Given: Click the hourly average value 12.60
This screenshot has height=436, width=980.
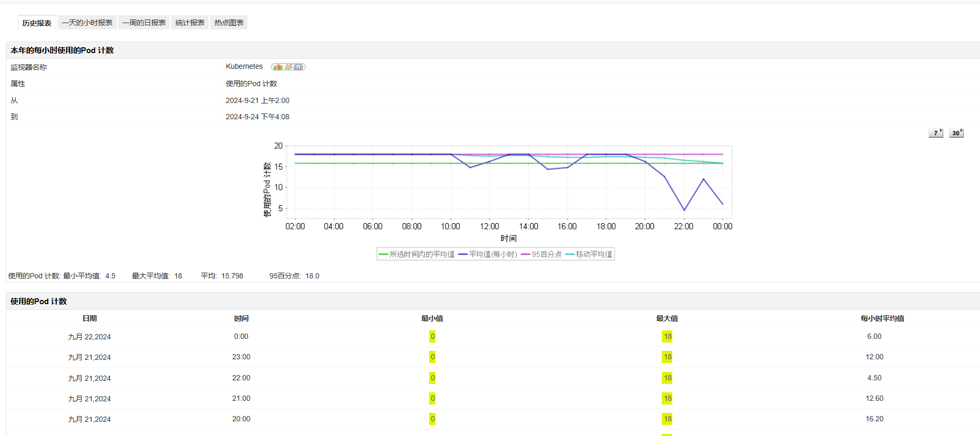Looking at the screenshot, I should [x=874, y=398].
